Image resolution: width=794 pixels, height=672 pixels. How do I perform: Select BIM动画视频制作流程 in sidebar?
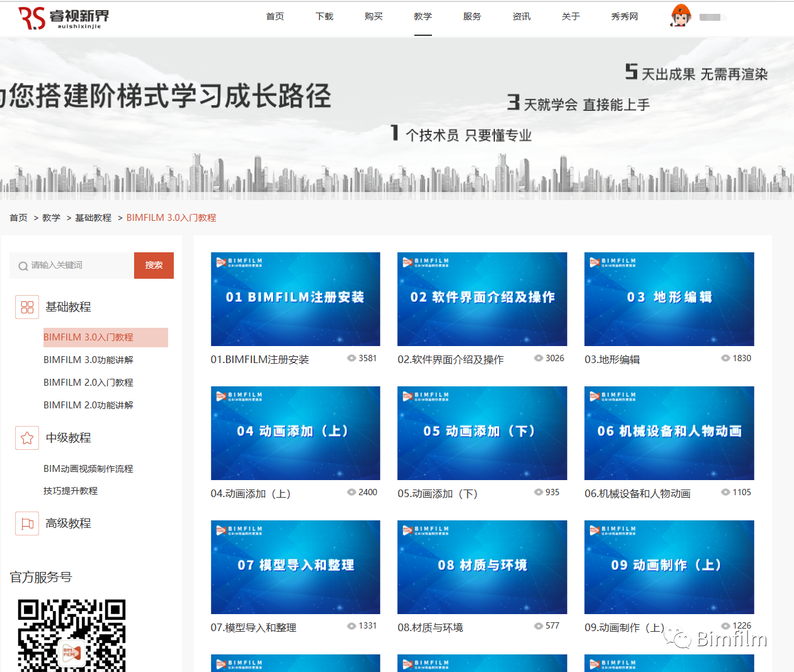click(x=88, y=469)
